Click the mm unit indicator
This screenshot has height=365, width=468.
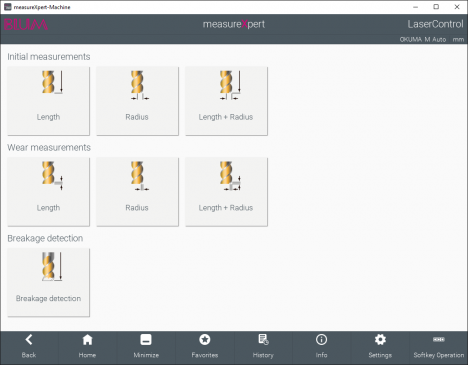pos(458,40)
